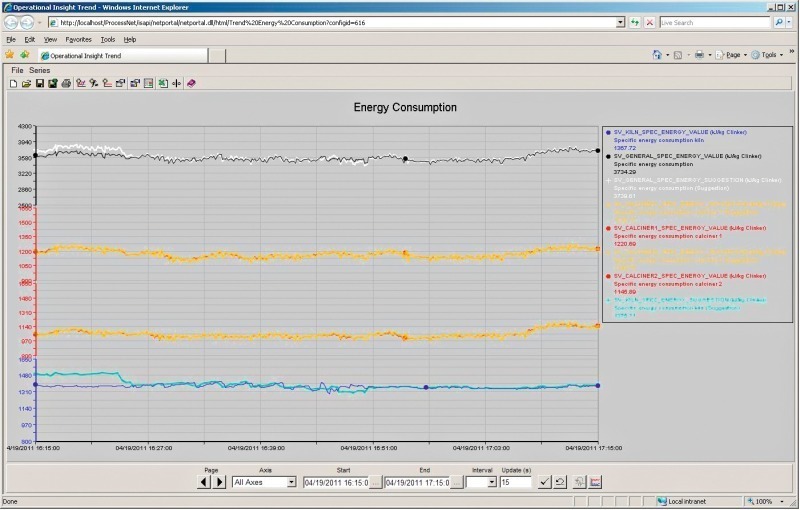Click the Print toolbar icon
Viewport: 800px width, 510px height.
pyautogui.click(x=66, y=84)
